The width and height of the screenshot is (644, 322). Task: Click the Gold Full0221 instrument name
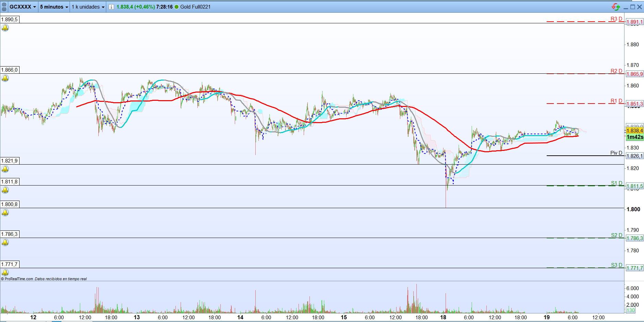coord(195,7)
